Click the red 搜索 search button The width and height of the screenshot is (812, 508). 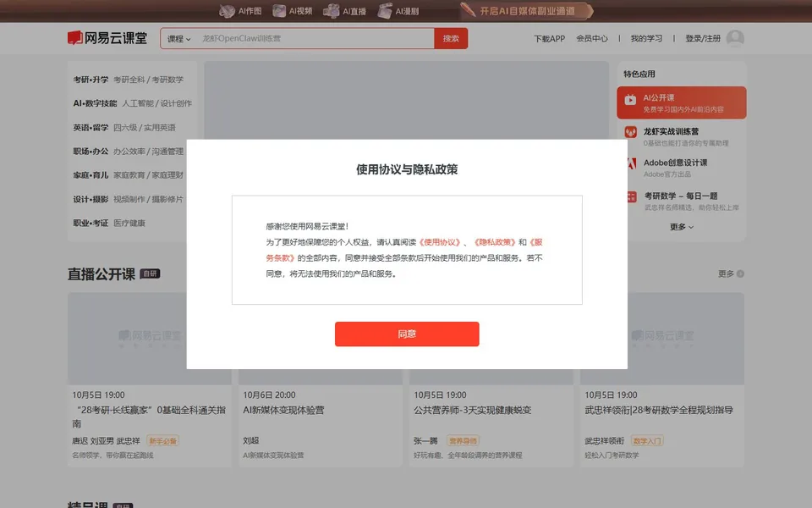pyautogui.click(x=451, y=38)
